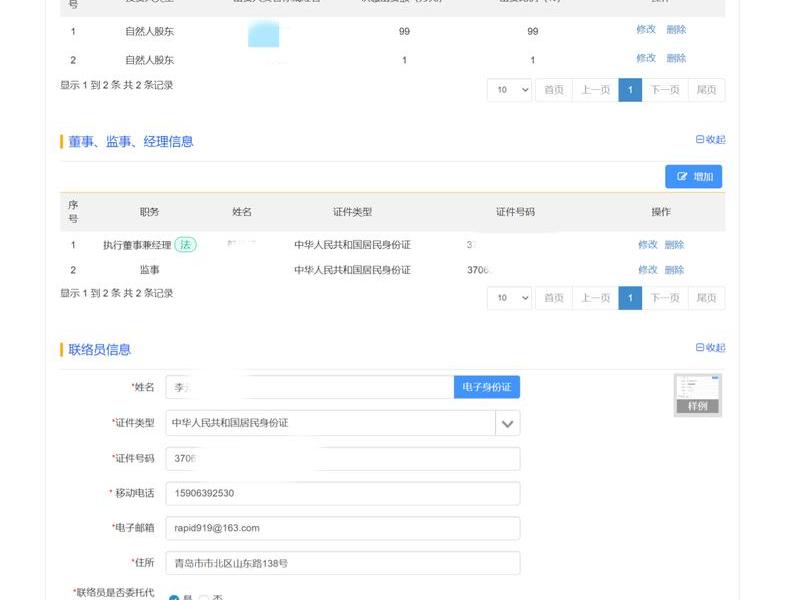Click 修改 for shareholder row 2

pyautogui.click(x=645, y=58)
